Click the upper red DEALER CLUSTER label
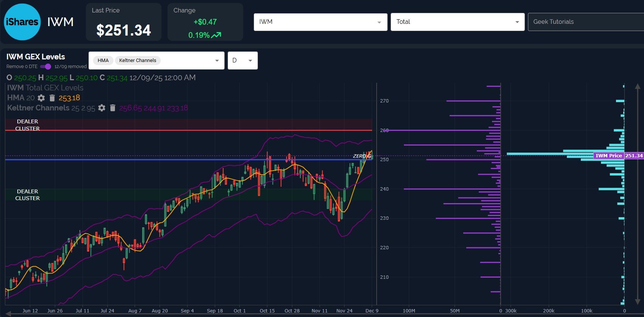644x317 pixels. [27, 125]
